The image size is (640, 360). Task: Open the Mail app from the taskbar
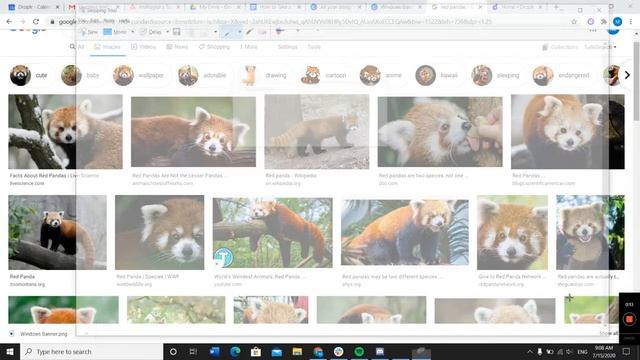click(x=277, y=351)
